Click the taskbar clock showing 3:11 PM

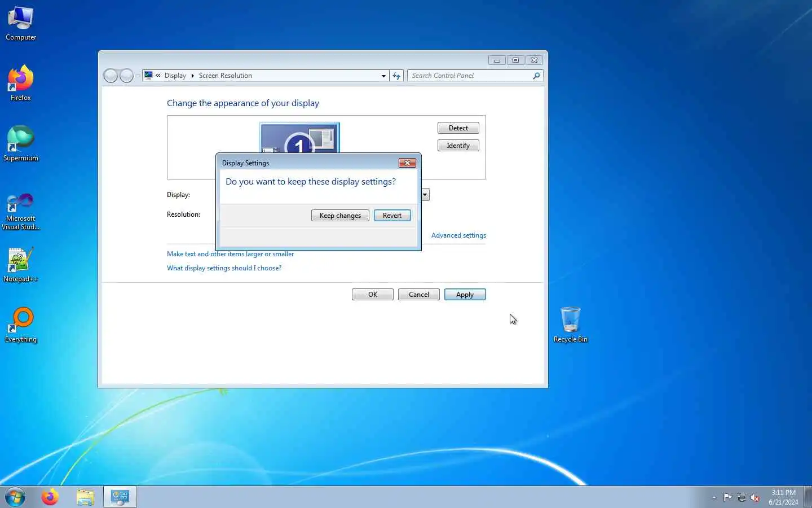click(783, 497)
